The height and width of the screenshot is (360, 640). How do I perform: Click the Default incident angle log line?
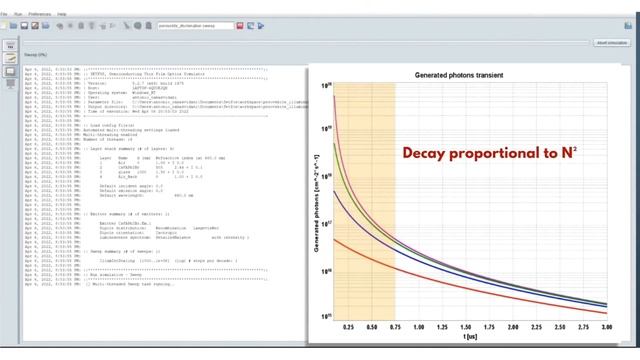[x=93, y=186]
